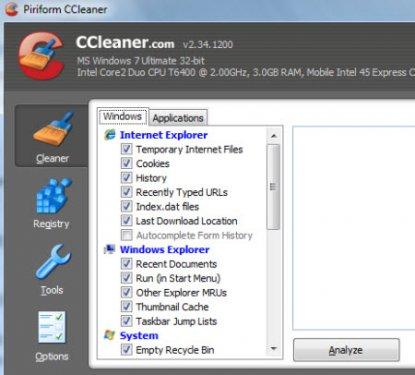Click scrollbar down arrow in cleaner list
415x375 pixels.
tap(274, 349)
